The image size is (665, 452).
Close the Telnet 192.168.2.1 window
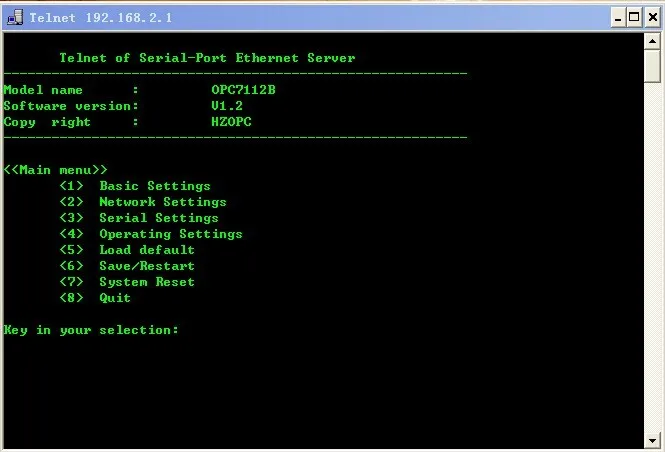click(x=653, y=18)
